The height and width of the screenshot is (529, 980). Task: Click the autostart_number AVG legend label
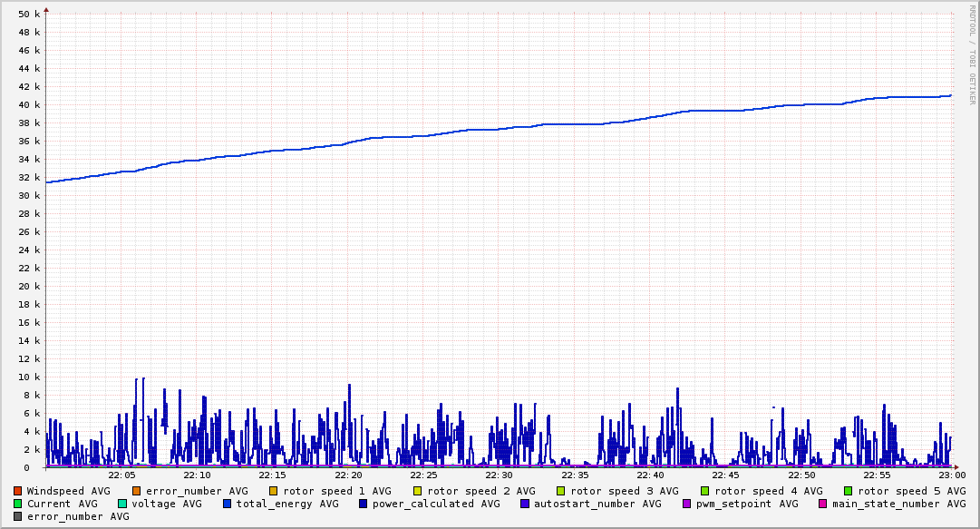tap(597, 504)
